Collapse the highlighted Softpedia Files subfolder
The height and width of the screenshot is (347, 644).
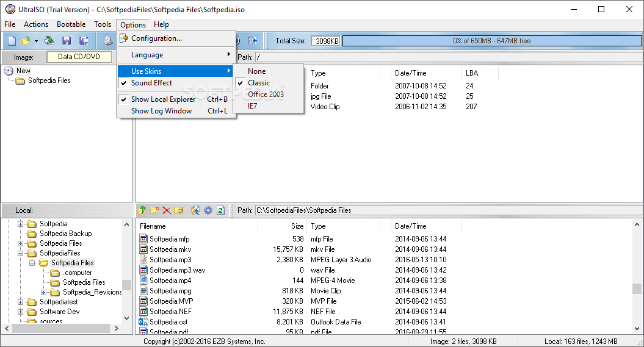[x=32, y=263]
